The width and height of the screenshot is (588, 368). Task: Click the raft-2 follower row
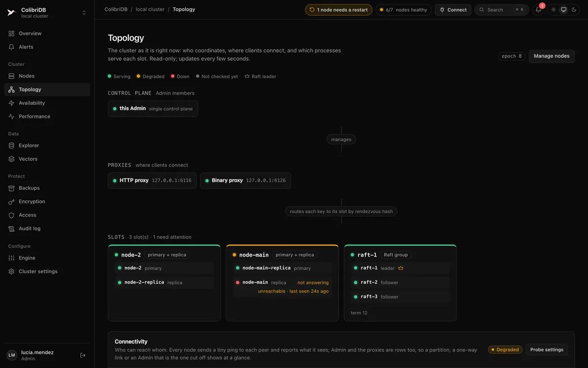(x=400, y=283)
